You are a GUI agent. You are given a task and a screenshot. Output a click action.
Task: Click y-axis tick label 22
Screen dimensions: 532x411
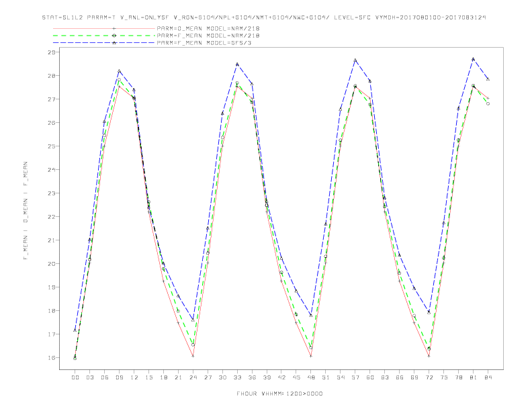(52, 217)
